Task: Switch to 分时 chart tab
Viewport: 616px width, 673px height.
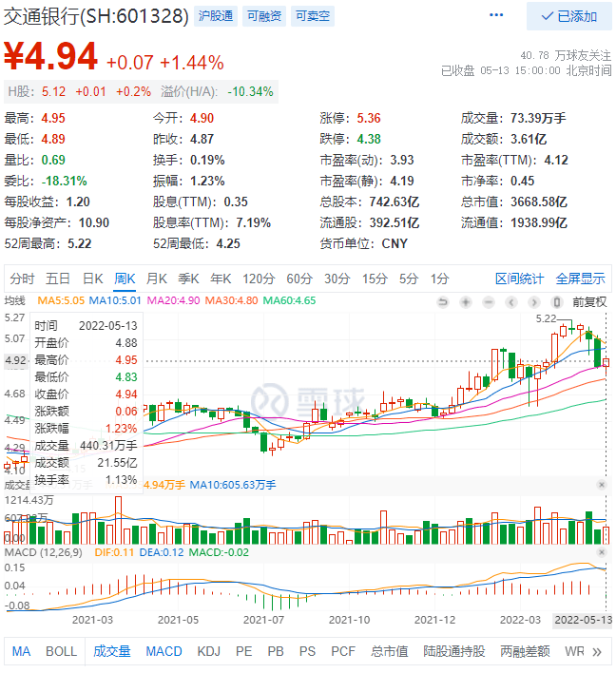Action: [22, 279]
